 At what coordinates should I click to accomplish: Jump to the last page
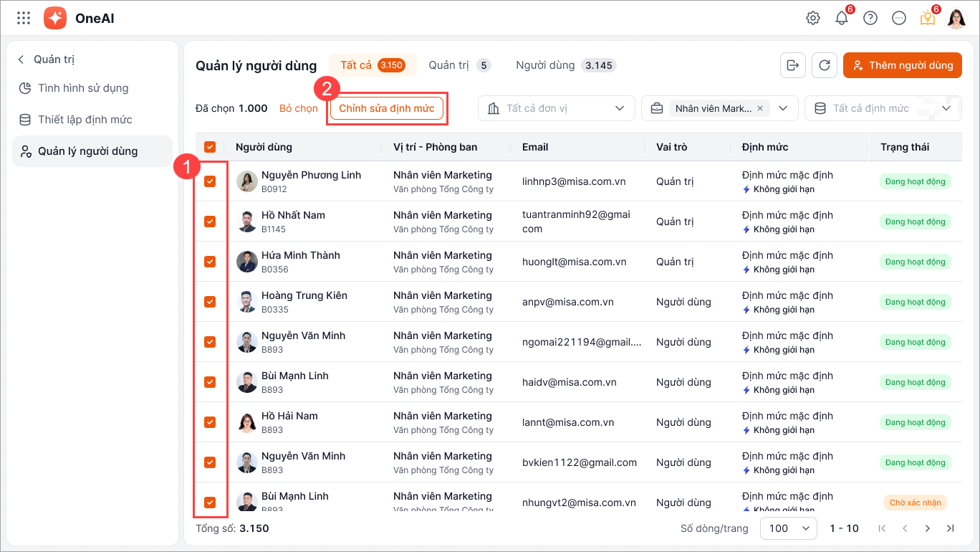[951, 528]
